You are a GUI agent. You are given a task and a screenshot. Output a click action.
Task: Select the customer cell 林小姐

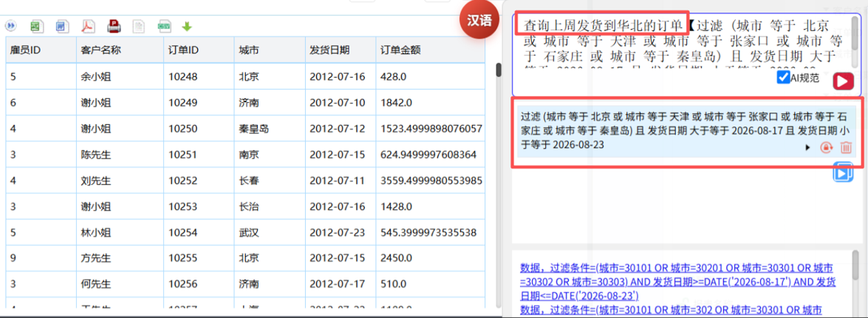click(120, 232)
